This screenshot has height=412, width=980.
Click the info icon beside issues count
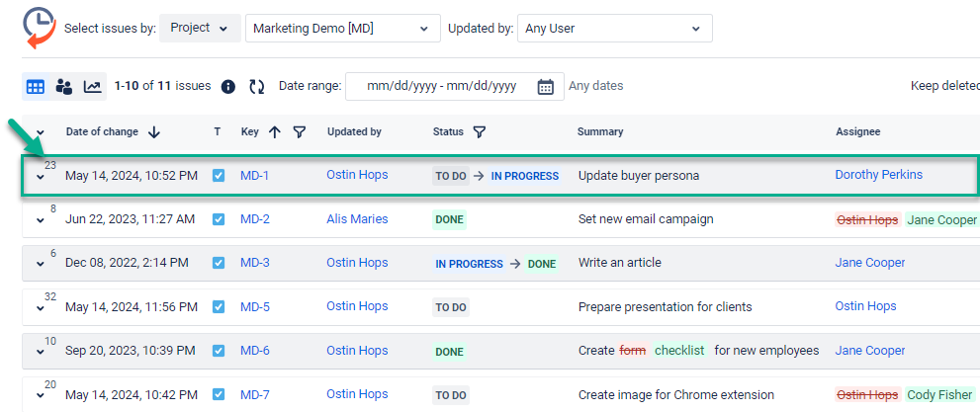click(228, 87)
